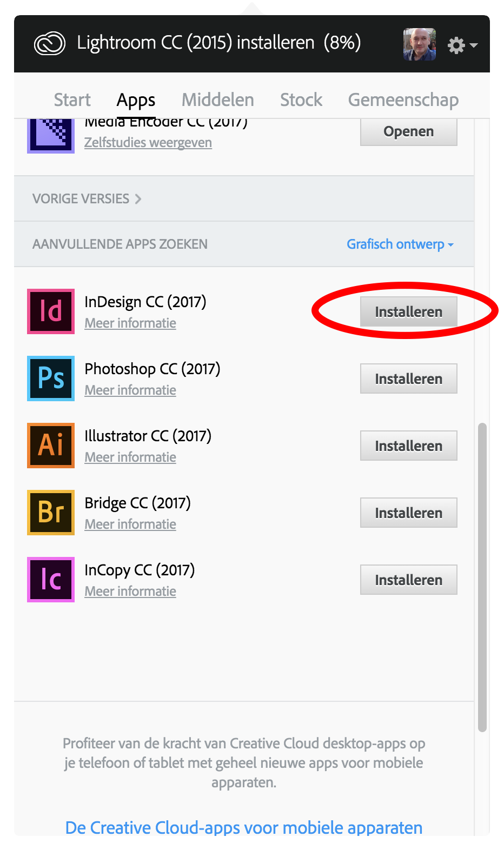Click the Bridge CC (2017) title

click(138, 503)
